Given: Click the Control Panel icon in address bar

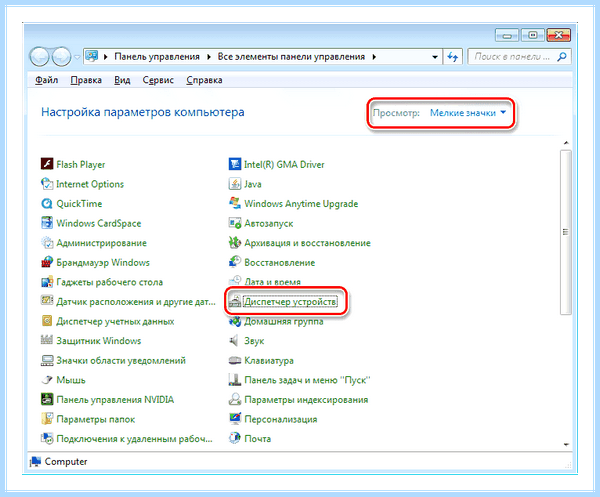Looking at the screenshot, I should [x=91, y=56].
